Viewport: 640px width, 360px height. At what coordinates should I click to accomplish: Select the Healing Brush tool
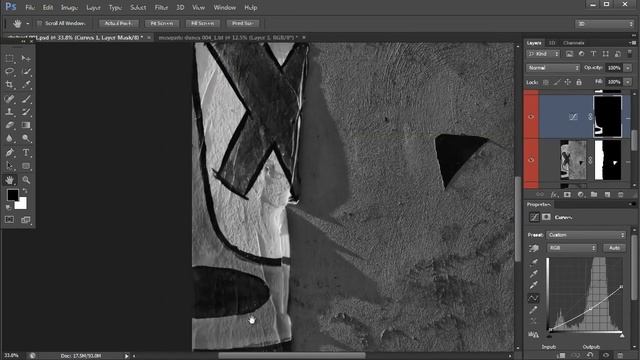(x=9, y=98)
